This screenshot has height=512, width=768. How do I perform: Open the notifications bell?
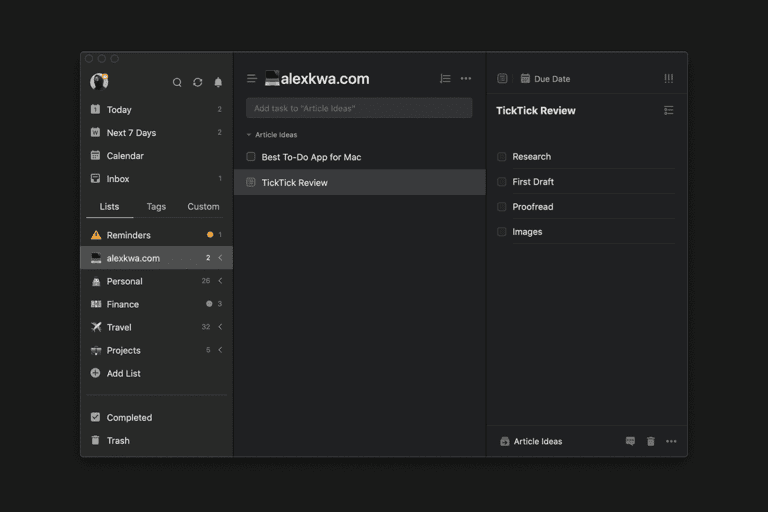(x=218, y=82)
